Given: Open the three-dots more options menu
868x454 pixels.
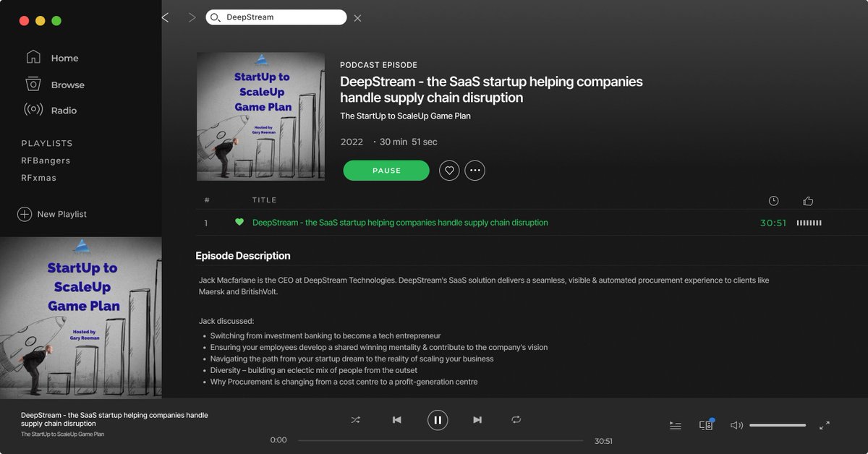Looking at the screenshot, I should [x=475, y=171].
